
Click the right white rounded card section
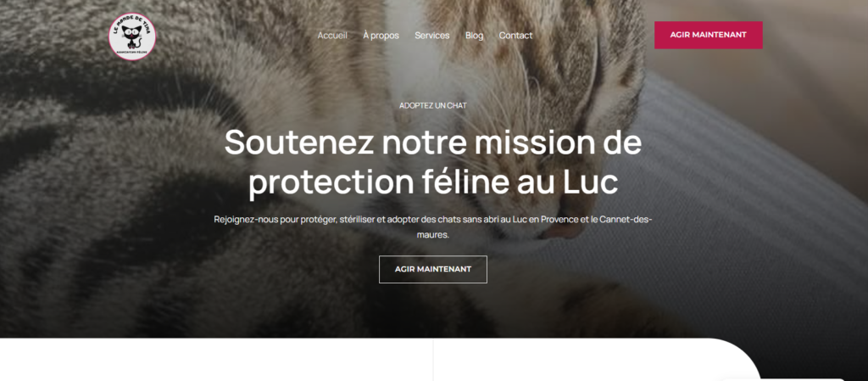pos(593,360)
